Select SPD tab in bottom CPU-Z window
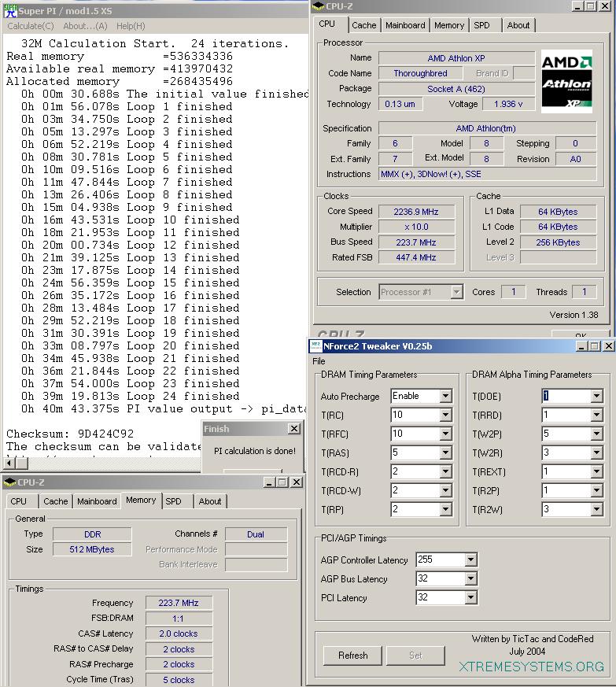 [x=174, y=501]
